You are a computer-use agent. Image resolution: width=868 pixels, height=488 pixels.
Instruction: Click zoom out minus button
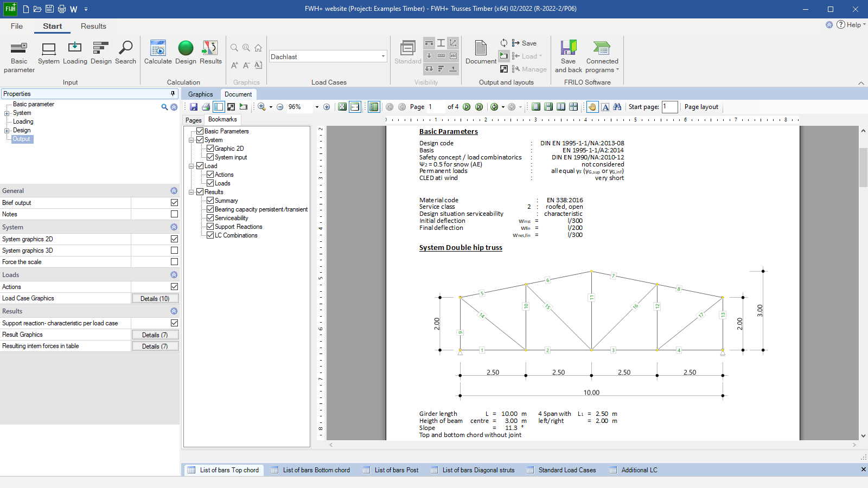point(280,107)
